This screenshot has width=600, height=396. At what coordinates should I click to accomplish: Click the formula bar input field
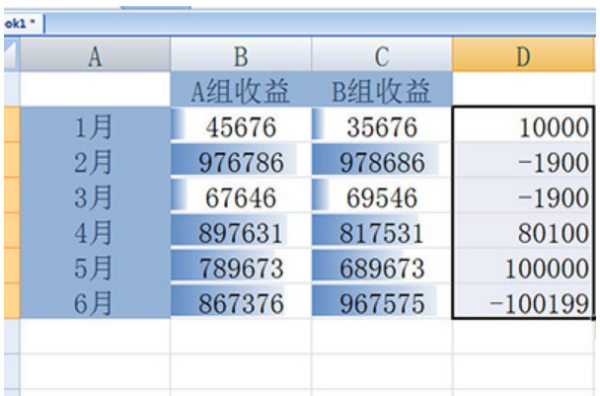(321, 24)
